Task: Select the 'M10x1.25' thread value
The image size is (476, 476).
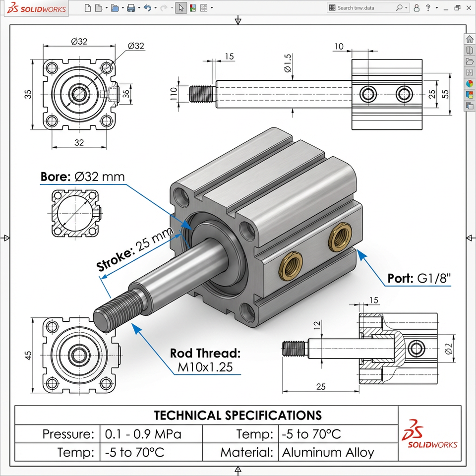Action: [205, 367]
